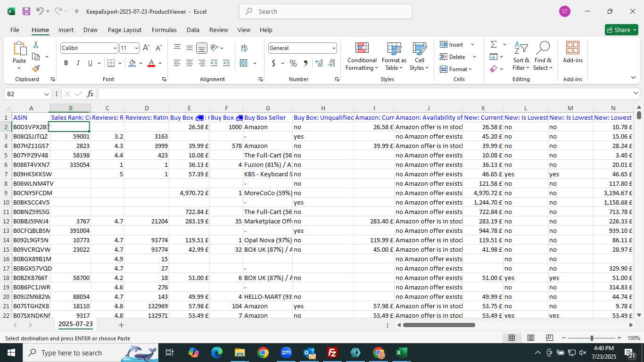Click the Wrap Text icon
The height and width of the screenshot is (362, 644).
244,48
